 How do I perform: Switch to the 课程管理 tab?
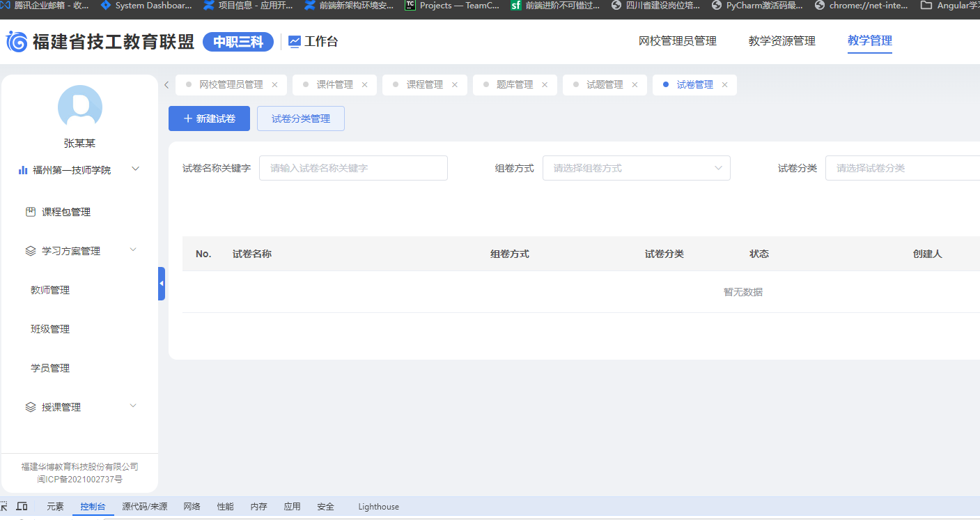[x=425, y=85]
